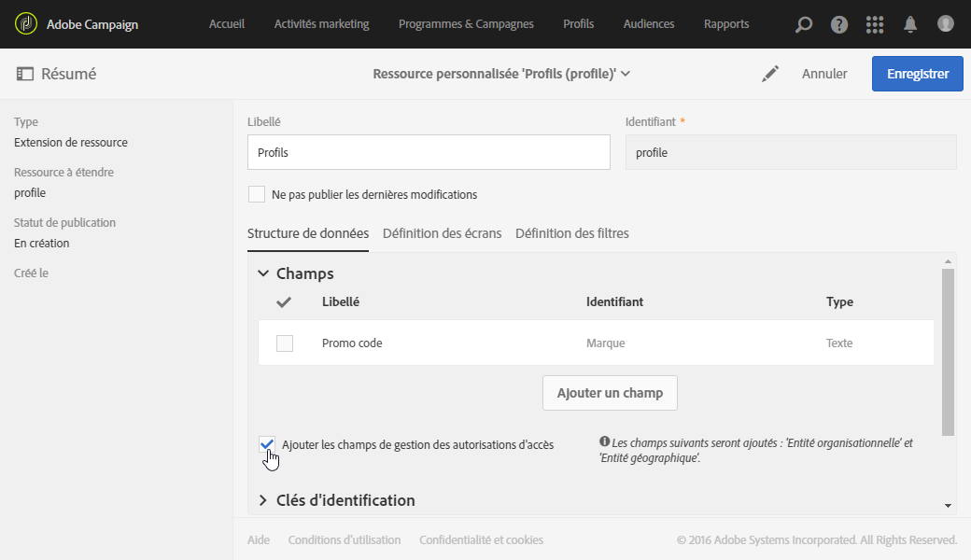Click the Libellé text field
This screenshot has height=560, width=971.
pyautogui.click(x=429, y=152)
